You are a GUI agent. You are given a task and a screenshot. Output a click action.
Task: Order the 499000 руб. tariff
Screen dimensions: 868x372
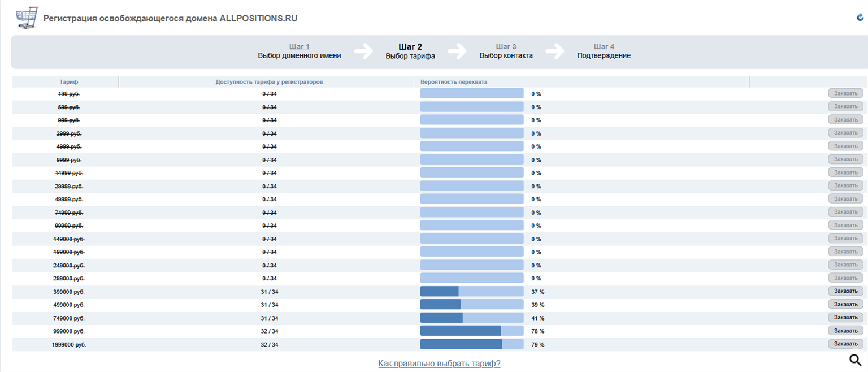[x=845, y=304]
